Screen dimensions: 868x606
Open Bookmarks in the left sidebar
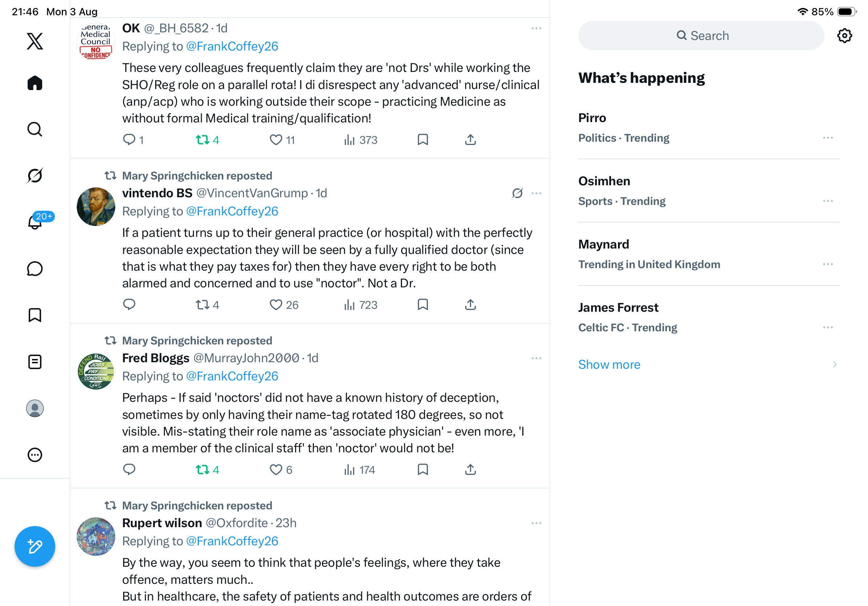[x=35, y=315]
